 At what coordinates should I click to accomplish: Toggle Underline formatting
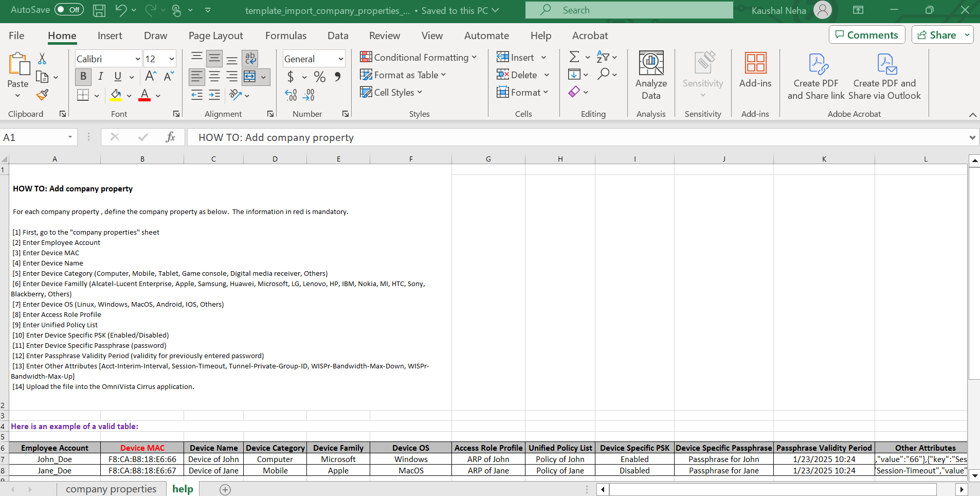[x=117, y=77]
